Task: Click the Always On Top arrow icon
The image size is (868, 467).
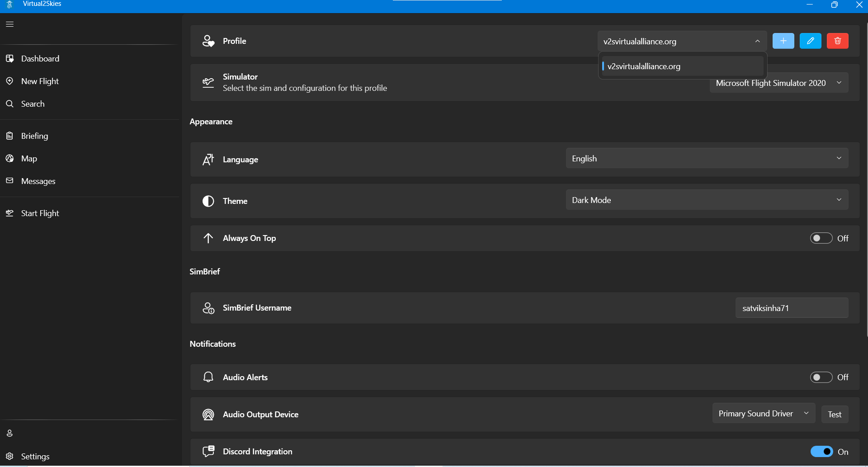Action: 208,238
